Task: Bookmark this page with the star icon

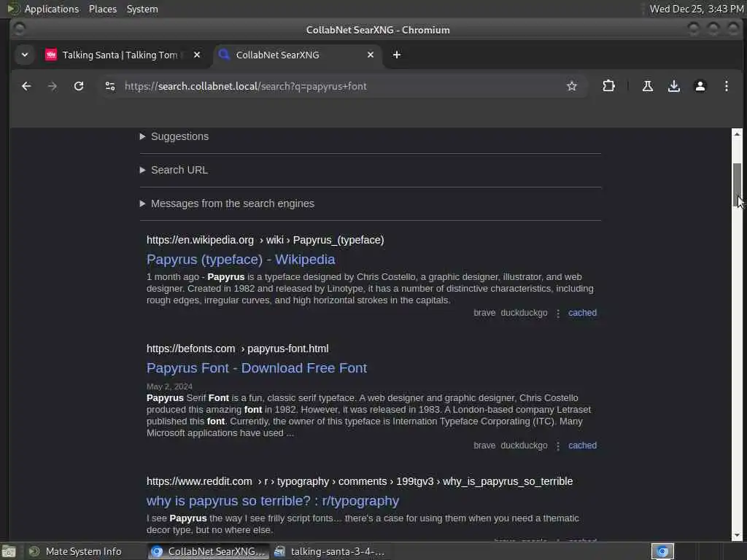Action: 572,86
